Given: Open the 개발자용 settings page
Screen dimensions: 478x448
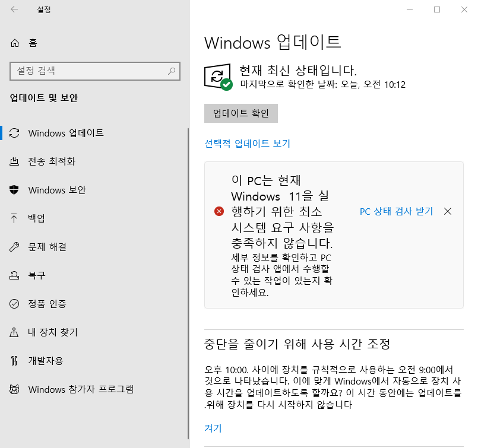Looking at the screenshot, I should click(x=46, y=361).
